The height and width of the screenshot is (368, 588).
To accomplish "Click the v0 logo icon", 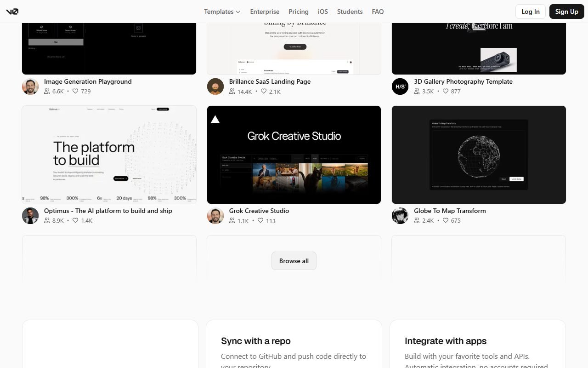I will pos(12,11).
